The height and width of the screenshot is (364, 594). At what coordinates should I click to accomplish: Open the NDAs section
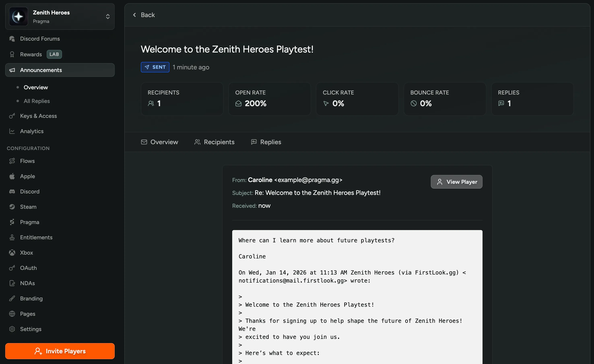tap(27, 283)
